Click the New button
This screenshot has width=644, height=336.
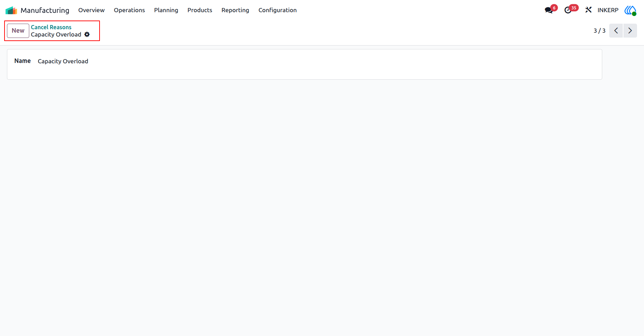(18, 31)
